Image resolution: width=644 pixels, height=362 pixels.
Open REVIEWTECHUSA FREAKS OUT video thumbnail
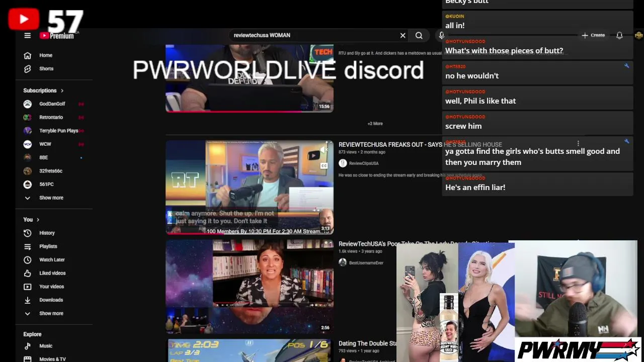coord(250,188)
